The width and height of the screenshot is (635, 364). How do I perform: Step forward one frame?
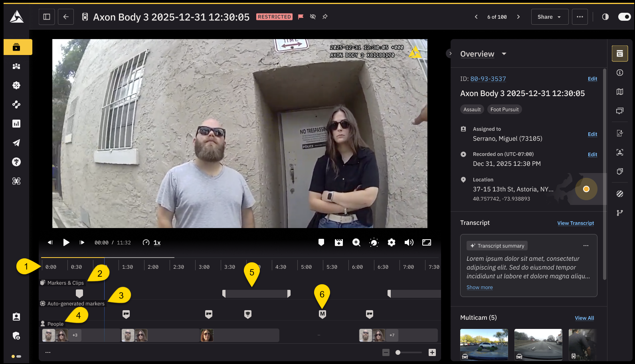[x=82, y=242]
